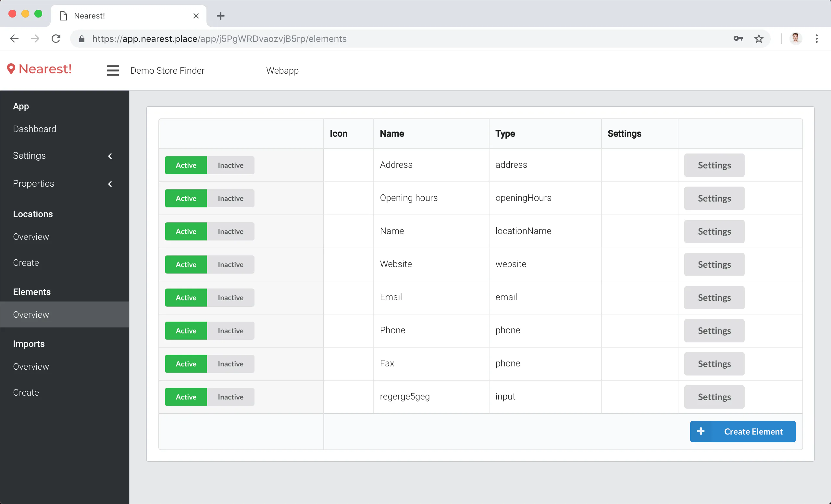Open the hamburger menu icon
Screen dimensions: 831x504
pyautogui.click(x=113, y=70)
